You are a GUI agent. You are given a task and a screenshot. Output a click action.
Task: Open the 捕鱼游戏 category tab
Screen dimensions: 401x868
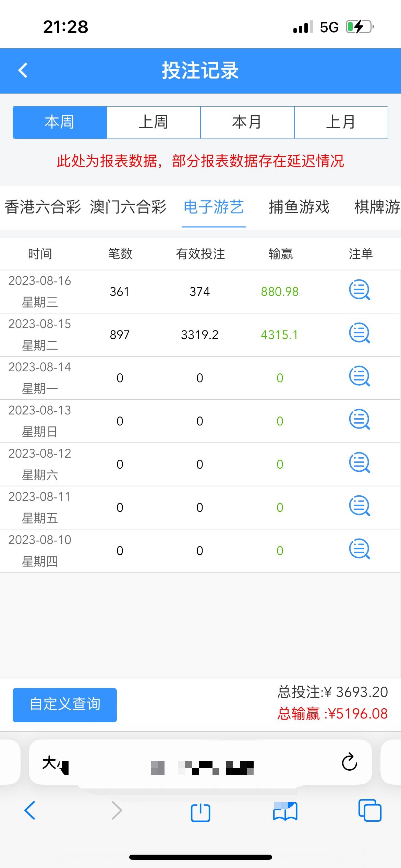click(x=299, y=207)
